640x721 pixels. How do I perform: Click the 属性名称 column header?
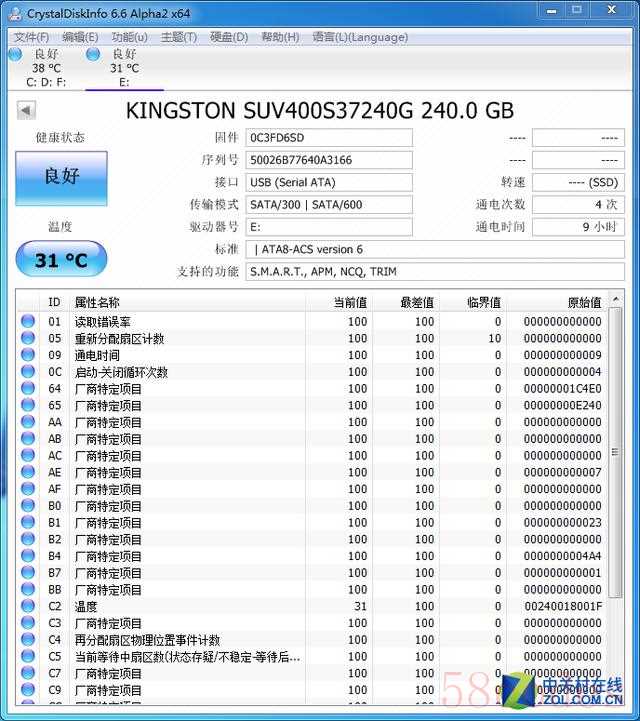coord(188,302)
